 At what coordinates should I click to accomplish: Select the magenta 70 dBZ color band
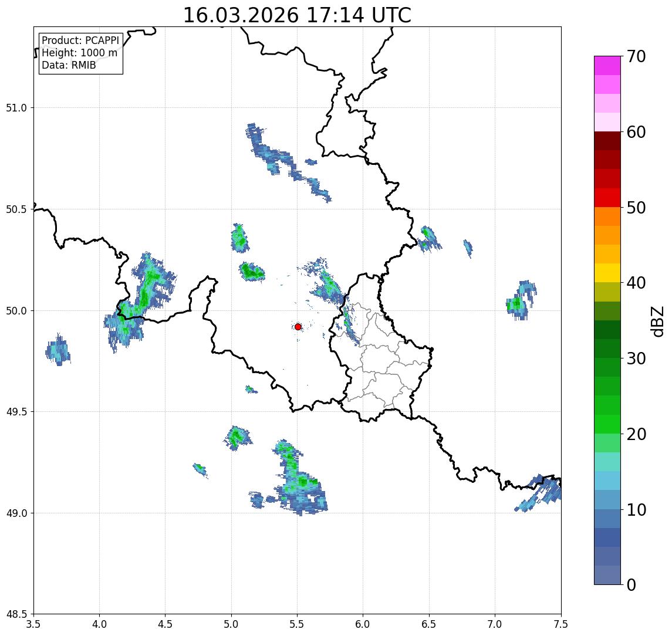[x=607, y=66]
